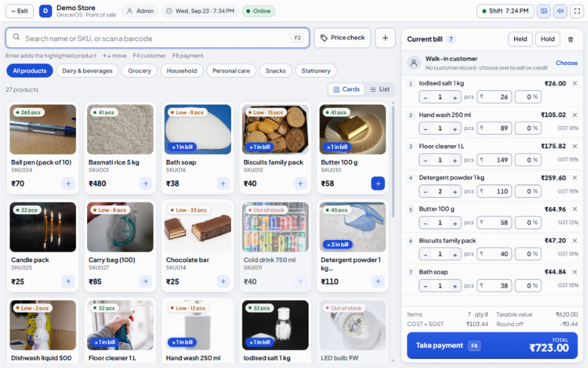Open the Admin user chip
This screenshot has height=368, width=588.
click(x=140, y=11)
